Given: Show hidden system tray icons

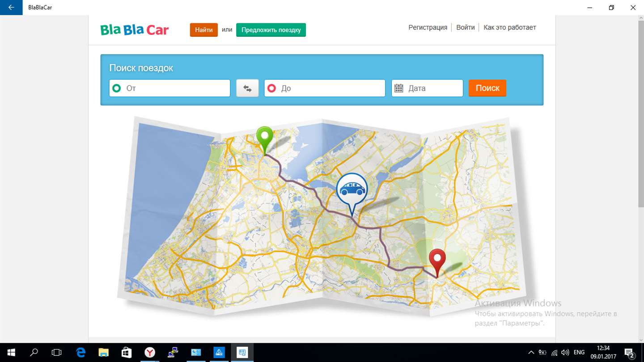Looking at the screenshot, I should 531,353.
